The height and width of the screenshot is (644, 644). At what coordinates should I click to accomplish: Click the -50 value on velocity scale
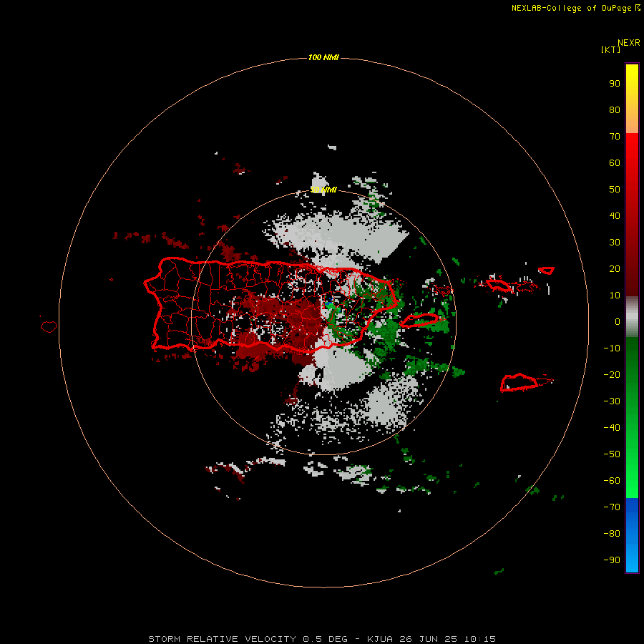click(x=612, y=454)
